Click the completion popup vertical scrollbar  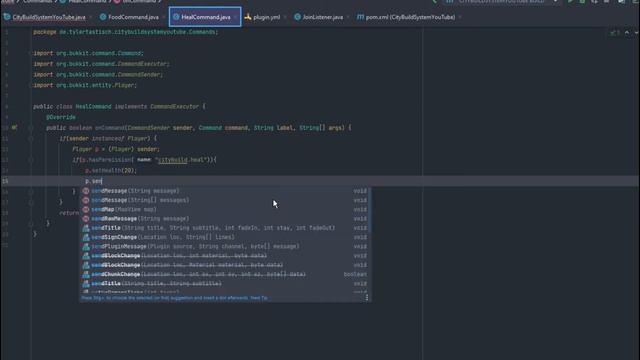[370, 210]
